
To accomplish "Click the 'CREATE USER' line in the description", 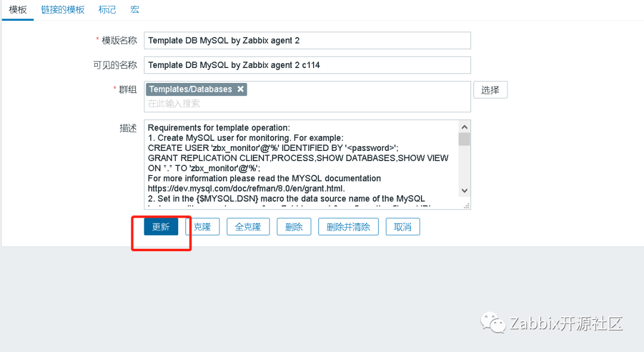I will click(x=273, y=148).
